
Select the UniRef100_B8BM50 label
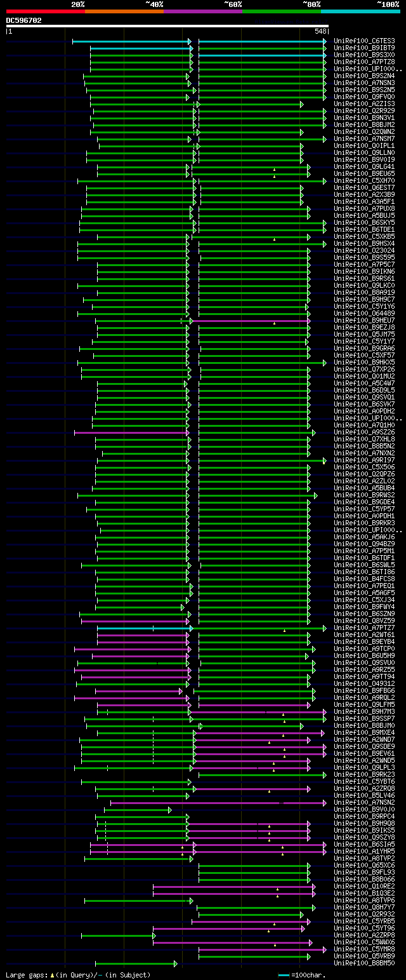pos(364,963)
